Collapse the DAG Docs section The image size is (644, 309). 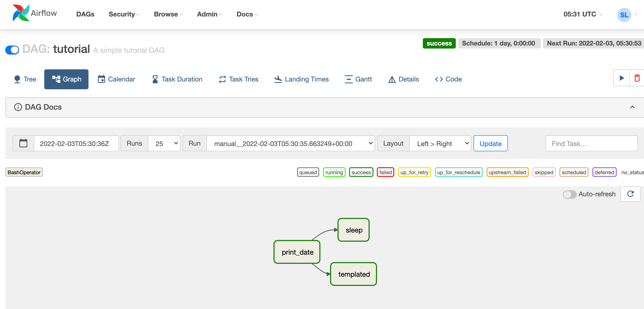coord(632,107)
